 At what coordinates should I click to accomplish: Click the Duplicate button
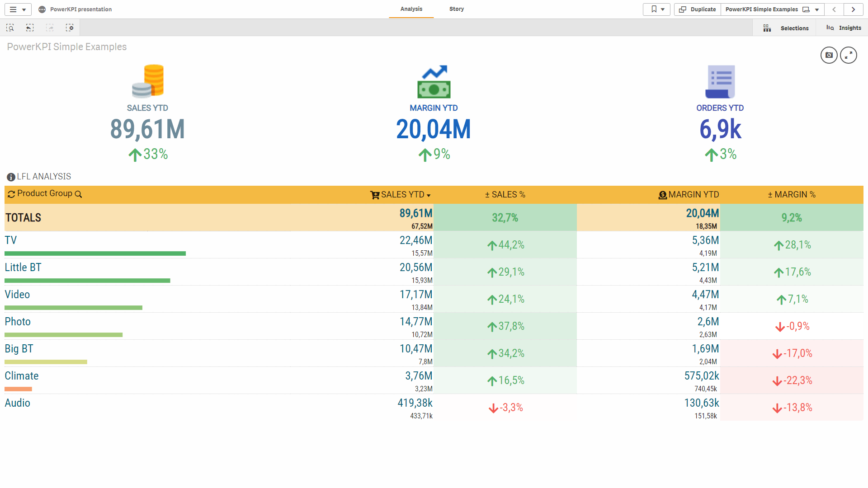click(697, 9)
